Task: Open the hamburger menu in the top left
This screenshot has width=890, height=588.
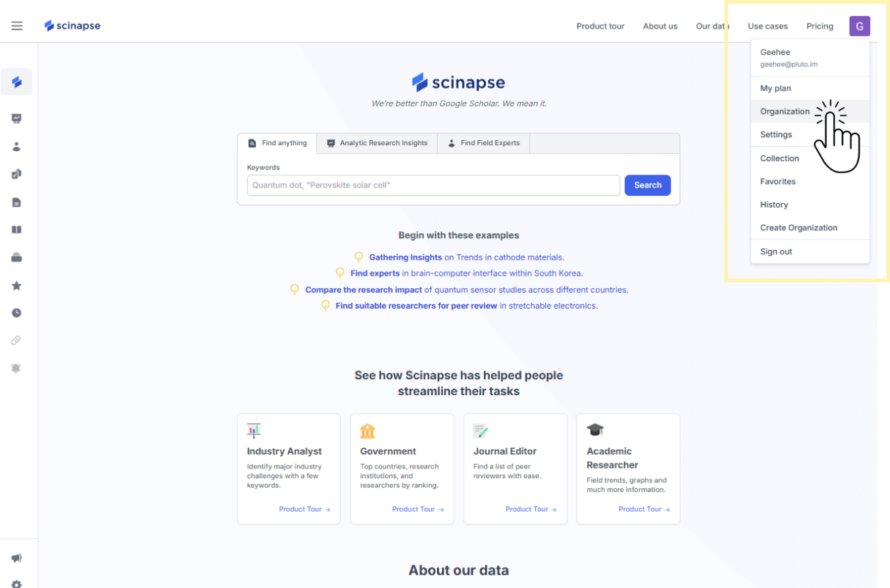Action: click(x=17, y=26)
